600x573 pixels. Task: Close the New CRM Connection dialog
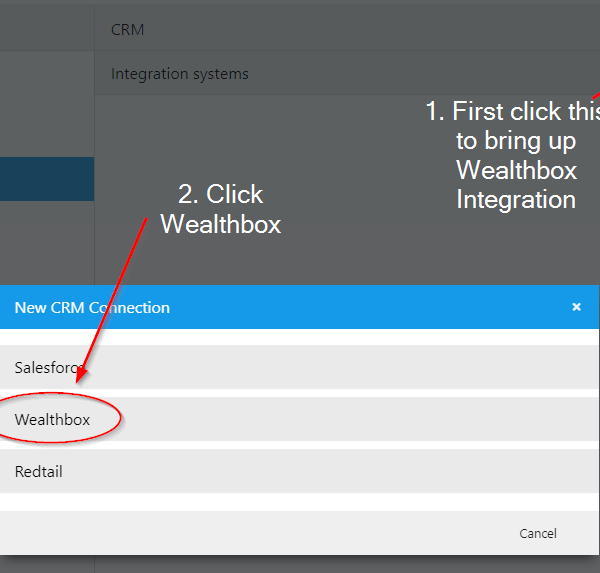pos(576,307)
